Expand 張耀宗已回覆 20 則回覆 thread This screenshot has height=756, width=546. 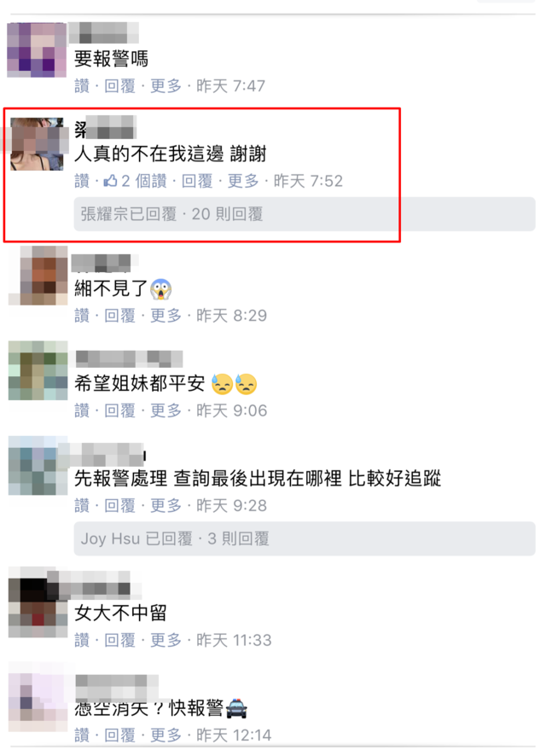(305, 214)
